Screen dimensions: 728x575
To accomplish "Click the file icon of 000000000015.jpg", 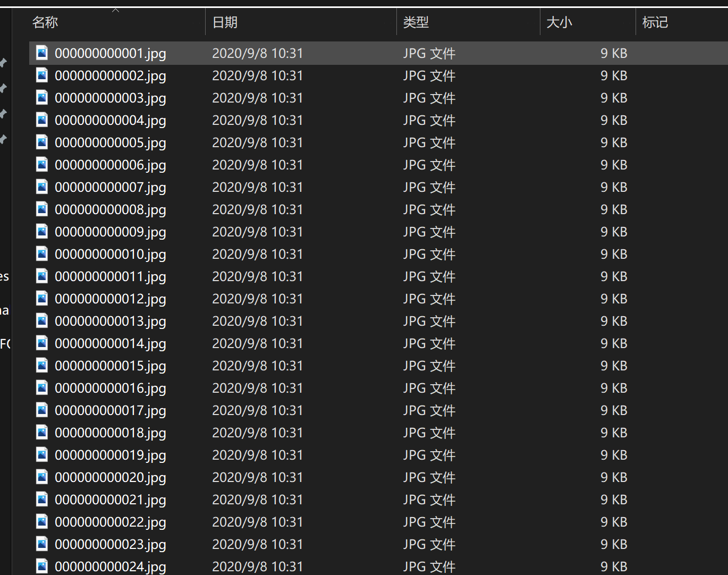I will (x=42, y=365).
